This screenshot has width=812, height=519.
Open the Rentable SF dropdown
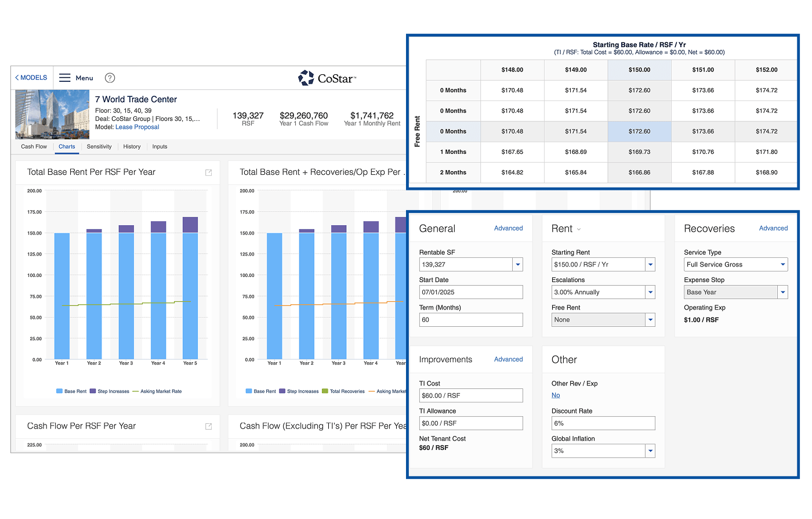[517, 265]
